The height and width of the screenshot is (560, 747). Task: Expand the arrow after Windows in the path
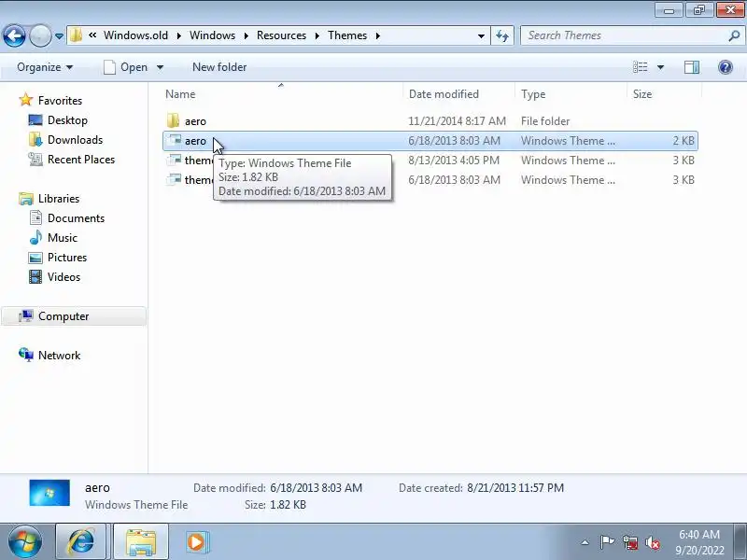click(246, 35)
